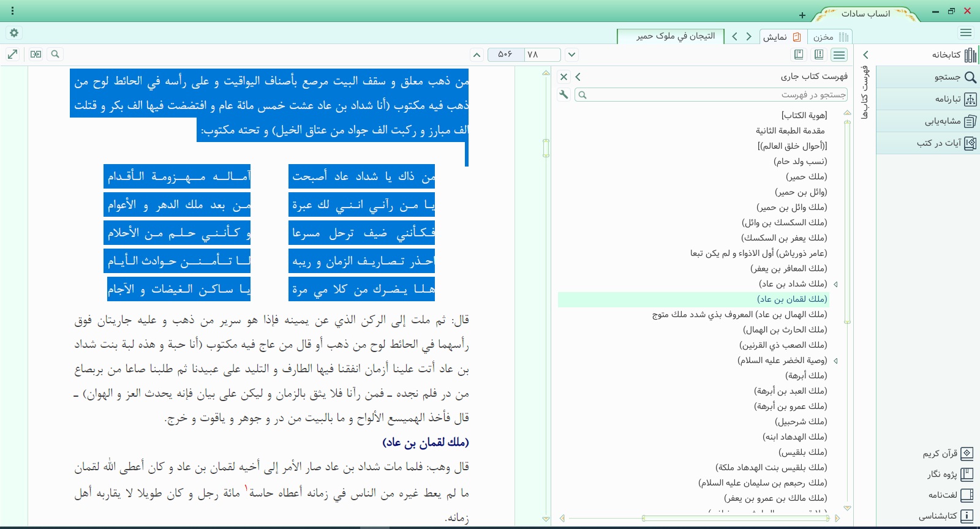This screenshot has width=980, height=529.
Task: Open the vertical فهرست کتاب‌ها tab
Action: tap(865, 92)
